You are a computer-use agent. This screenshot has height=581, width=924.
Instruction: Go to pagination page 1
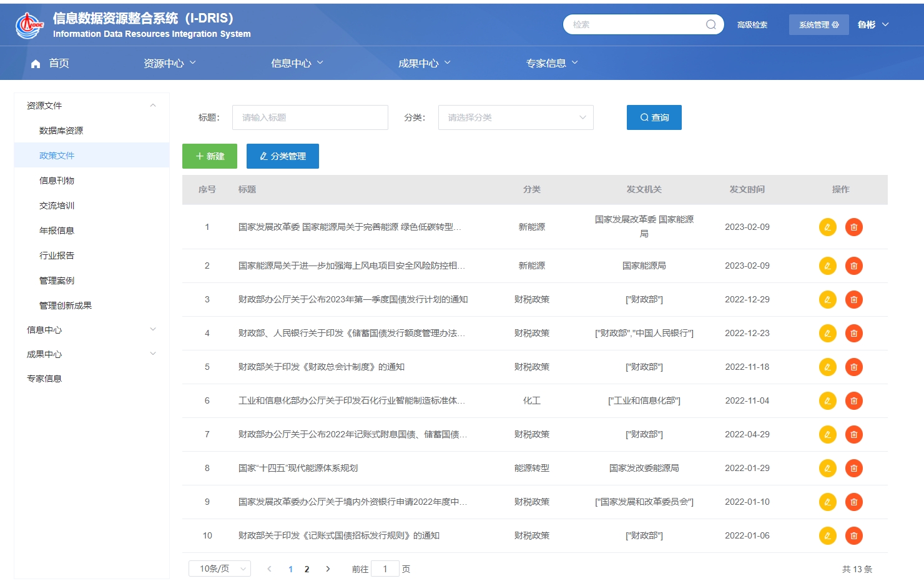[x=290, y=569]
